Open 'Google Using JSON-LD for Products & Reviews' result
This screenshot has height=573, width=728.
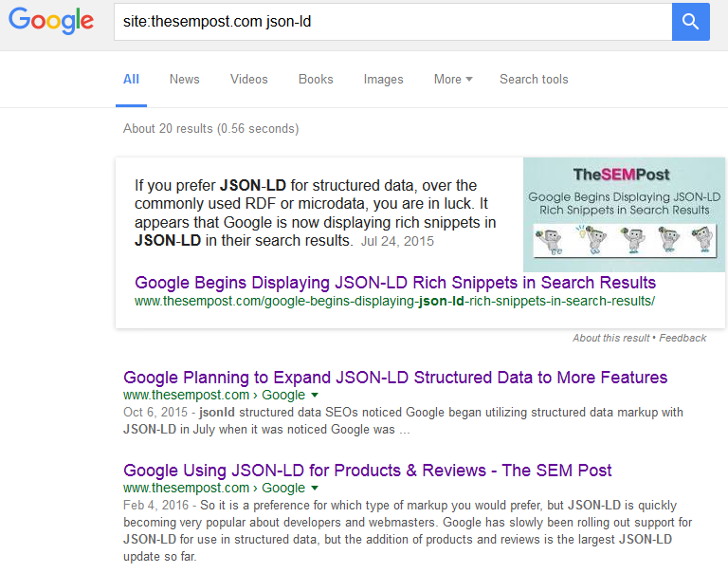point(368,471)
